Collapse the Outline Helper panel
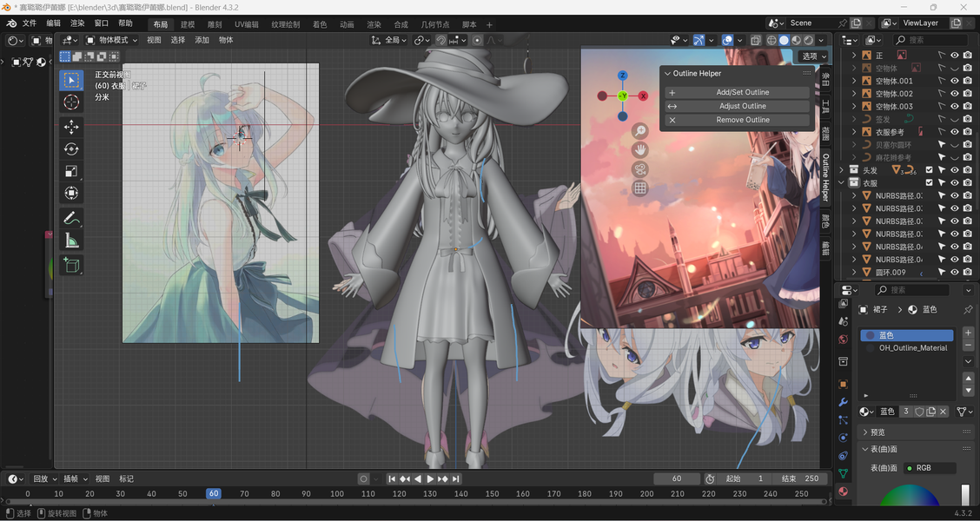Screen dimensions: 980x521 (x=667, y=74)
